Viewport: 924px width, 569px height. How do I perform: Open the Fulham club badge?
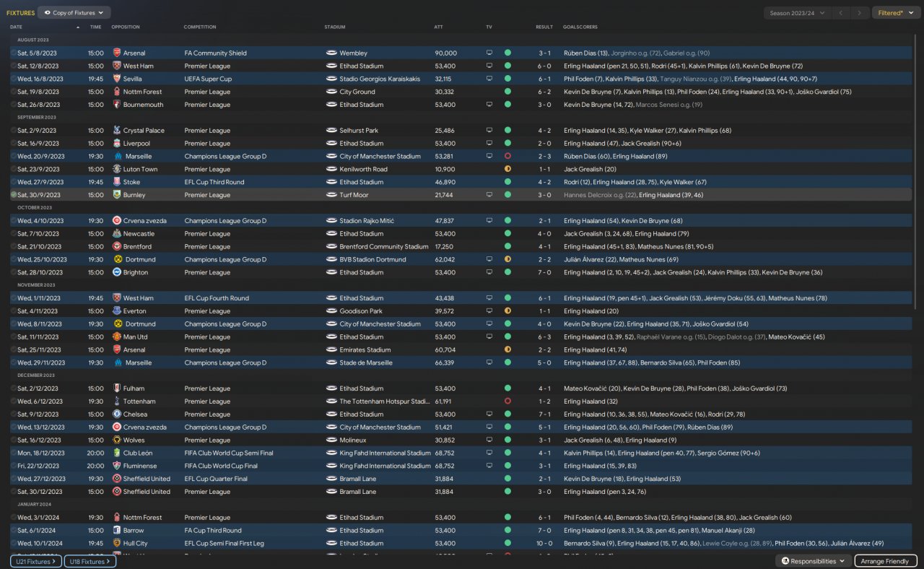tap(118, 388)
